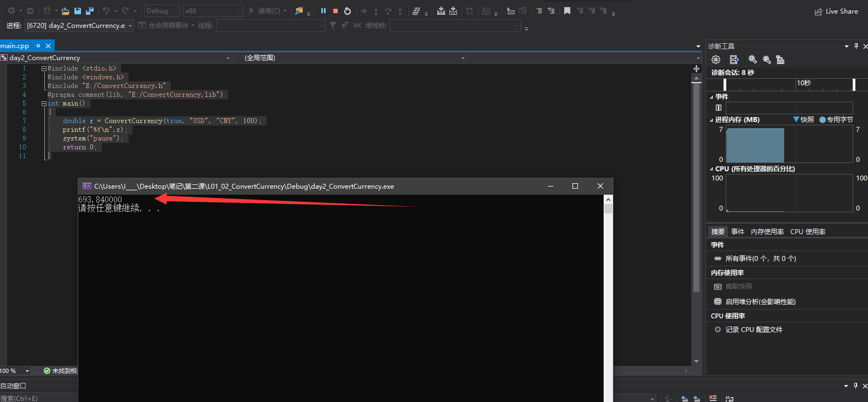The height and width of the screenshot is (402, 868).
Task: Restart the debug session
Action: click(348, 11)
